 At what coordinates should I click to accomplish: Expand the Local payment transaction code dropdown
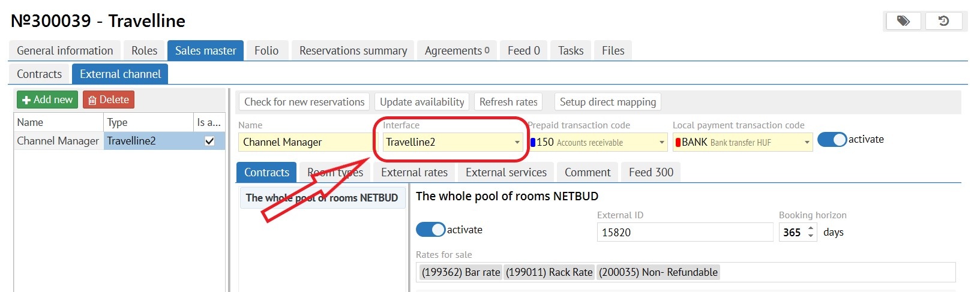807,143
